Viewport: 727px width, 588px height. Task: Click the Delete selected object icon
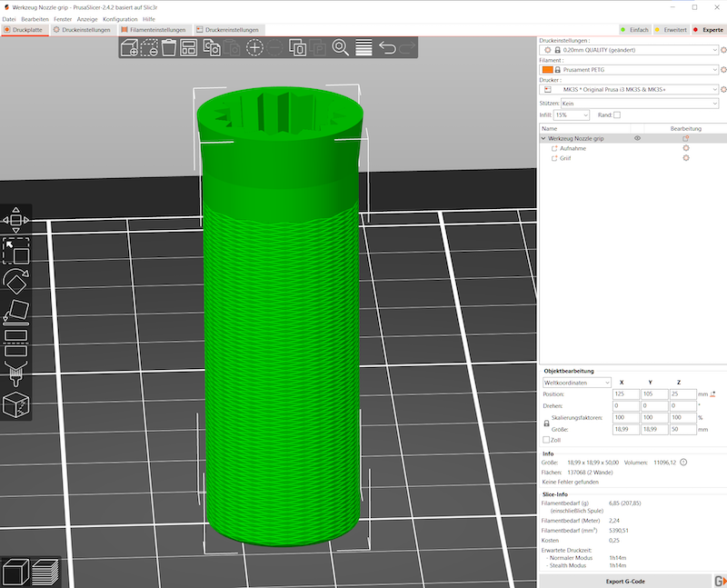click(149, 48)
